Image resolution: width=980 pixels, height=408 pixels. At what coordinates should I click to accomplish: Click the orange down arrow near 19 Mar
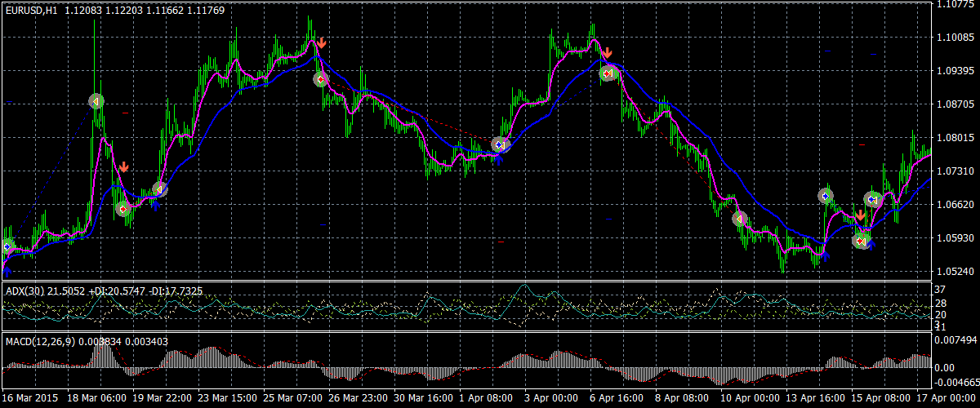point(123,167)
